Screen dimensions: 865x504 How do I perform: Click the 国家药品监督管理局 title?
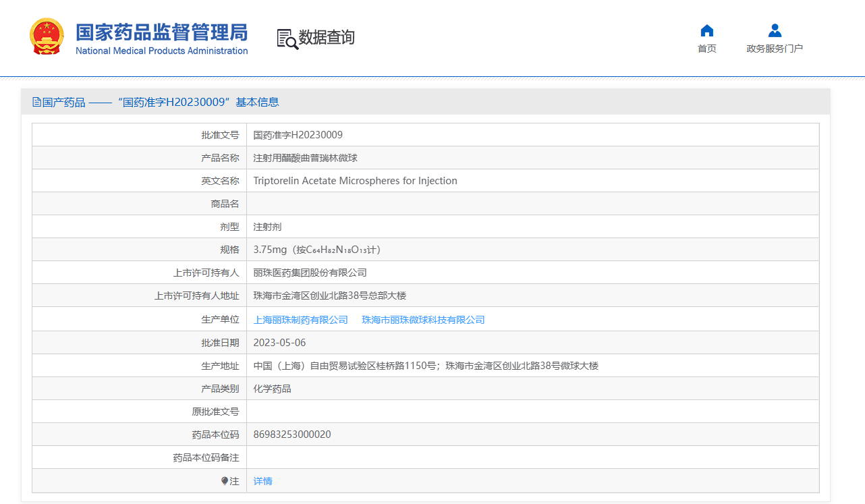pyautogui.click(x=161, y=32)
